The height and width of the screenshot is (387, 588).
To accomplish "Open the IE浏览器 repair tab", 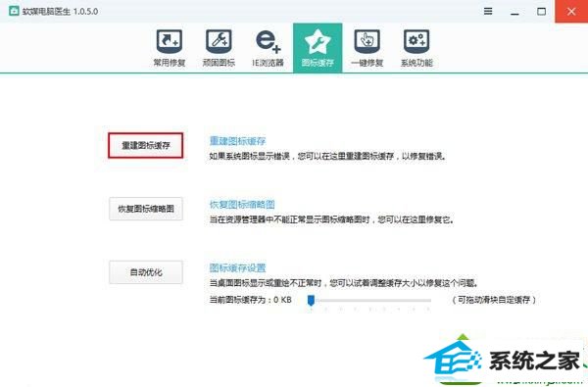I will [268, 48].
